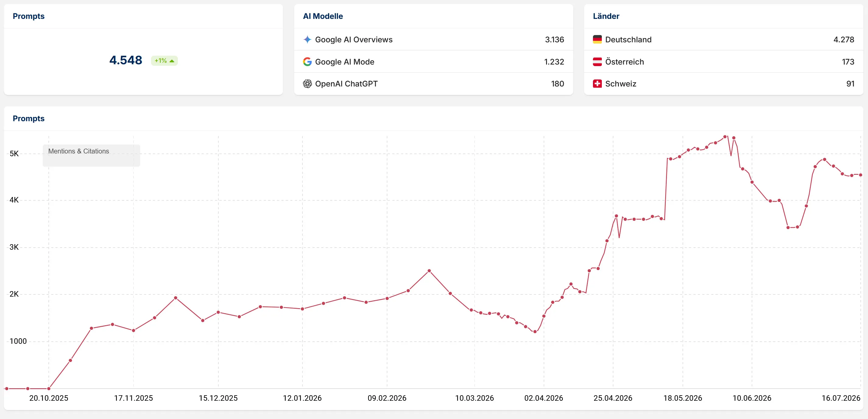The height and width of the screenshot is (419, 868).
Task: Select the Google AI Mode row
Action: pyautogui.click(x=433, y=62)
